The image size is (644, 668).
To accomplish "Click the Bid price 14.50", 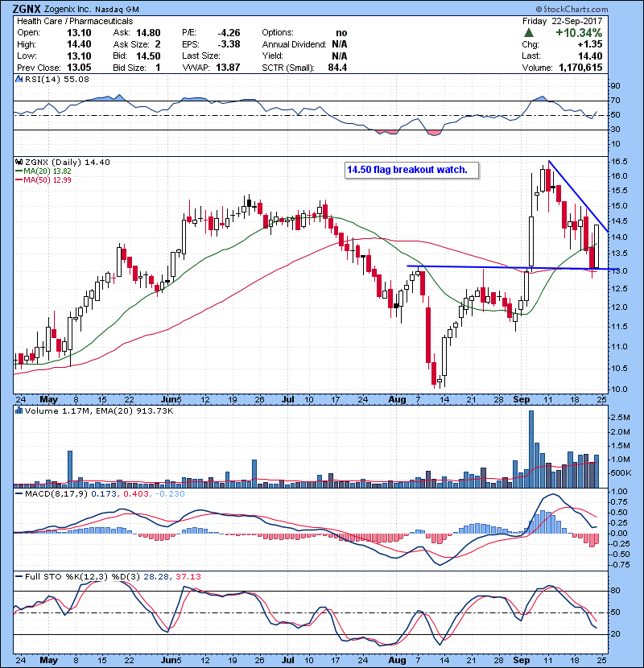I will [148, 56].
